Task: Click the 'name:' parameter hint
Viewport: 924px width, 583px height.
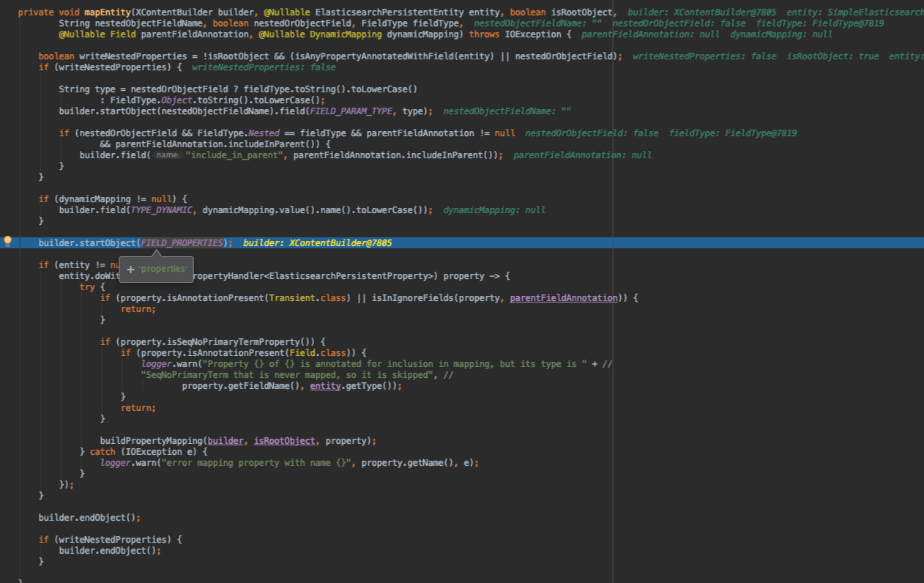Action: [x=168, y=155]
